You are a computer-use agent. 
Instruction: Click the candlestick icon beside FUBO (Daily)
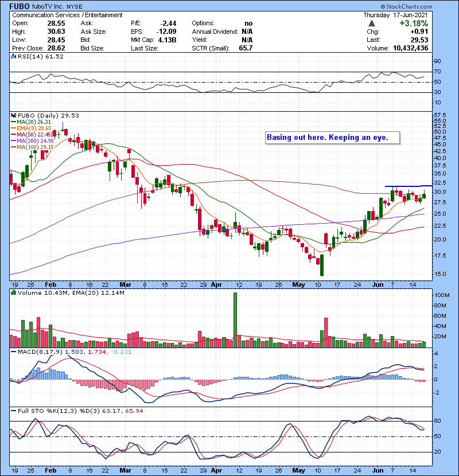14,115
